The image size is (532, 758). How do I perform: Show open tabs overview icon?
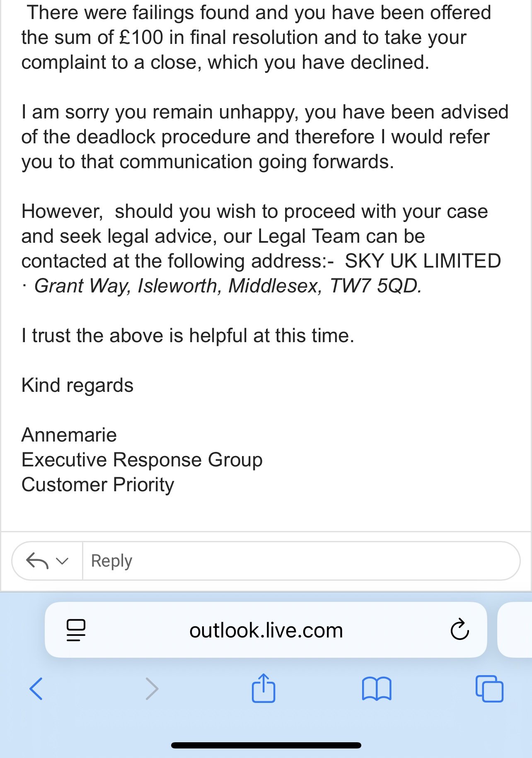tap(489, 689)
